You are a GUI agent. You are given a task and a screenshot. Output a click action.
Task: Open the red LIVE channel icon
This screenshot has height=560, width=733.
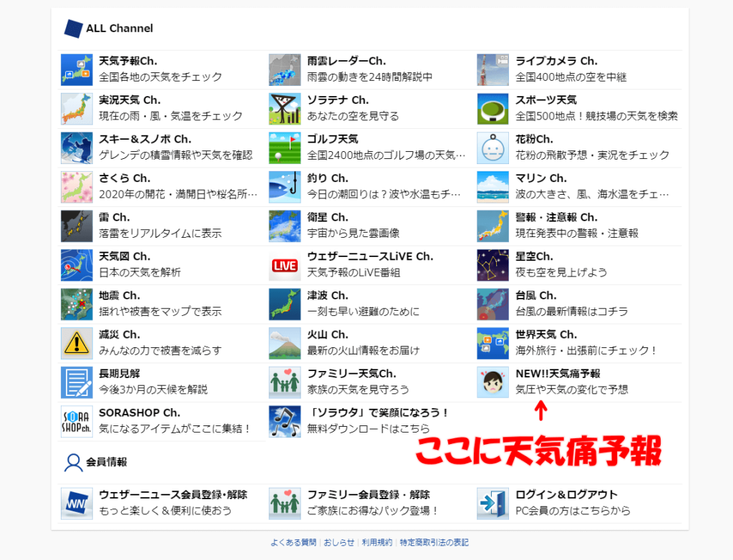point(285,265)
